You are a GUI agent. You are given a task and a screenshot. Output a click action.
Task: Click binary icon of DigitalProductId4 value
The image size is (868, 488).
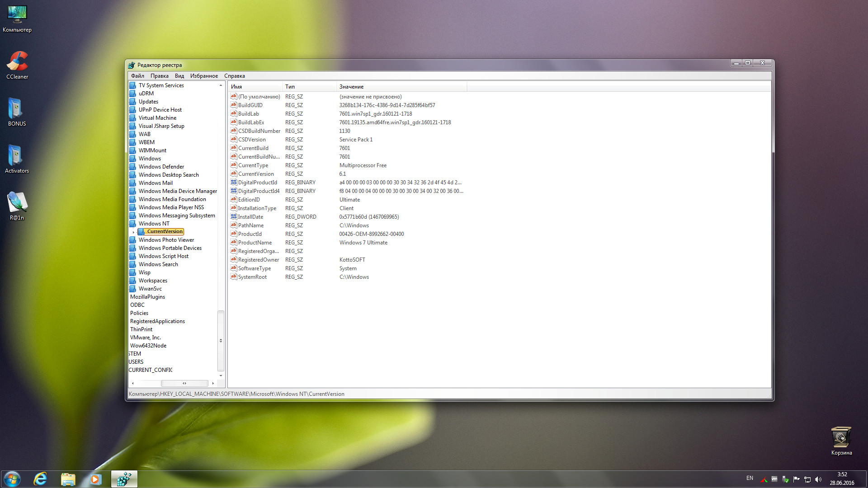click(x=234, y=191)
